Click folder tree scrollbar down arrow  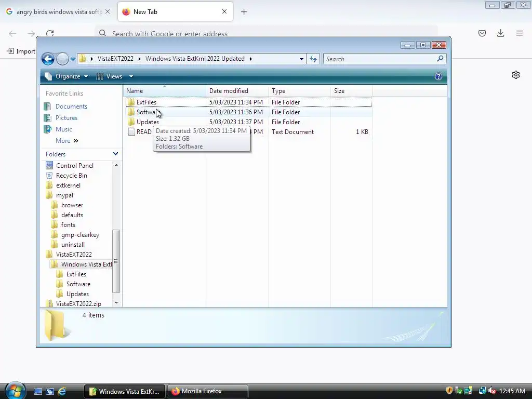tap(116, 303)
